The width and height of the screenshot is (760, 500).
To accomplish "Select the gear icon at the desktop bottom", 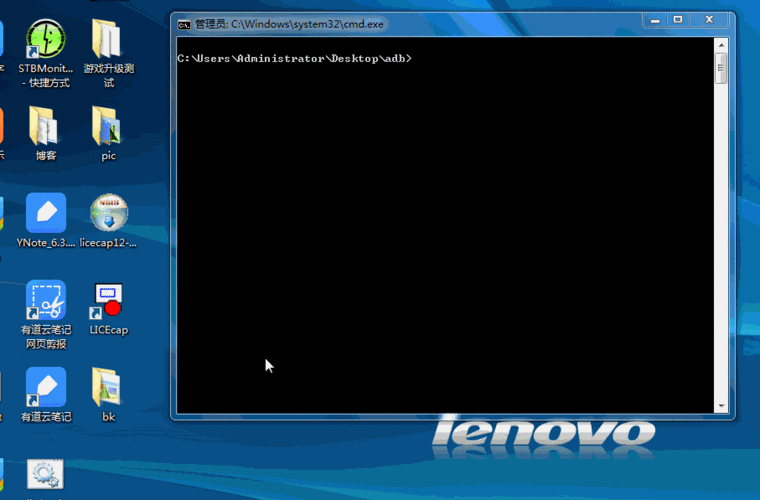I will (45, 476).
